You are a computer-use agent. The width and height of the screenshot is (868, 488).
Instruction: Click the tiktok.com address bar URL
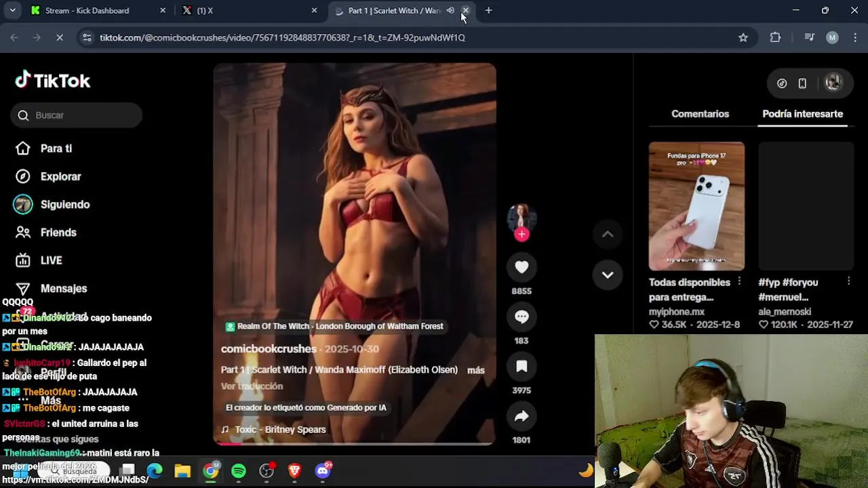282,37
